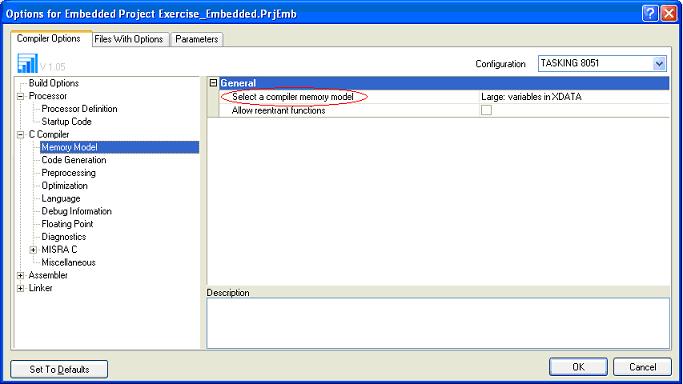Click the blue TASKING bar-chart logo icon
683x384 pixels.
click(x=27, y=64)
